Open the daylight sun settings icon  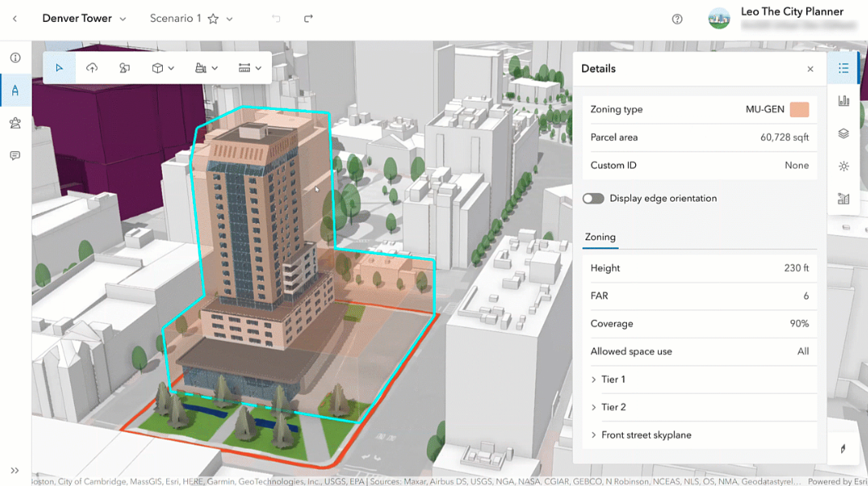click(844, 166)
